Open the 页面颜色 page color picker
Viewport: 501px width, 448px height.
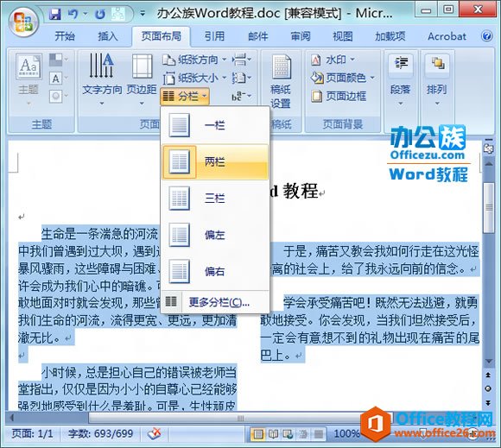point(343,78)
